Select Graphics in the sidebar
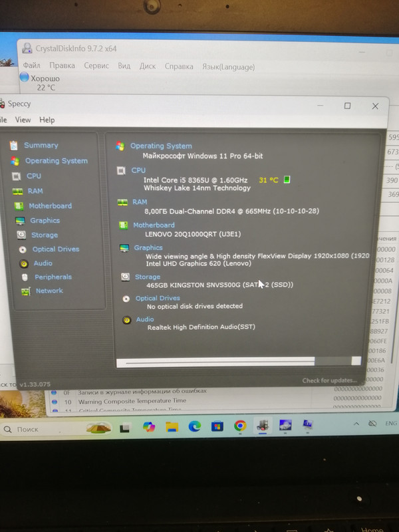This screenshot has height=532, width=399. (45, 221)
